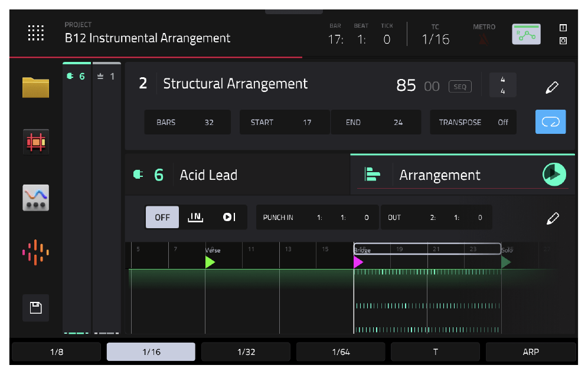Click the arrangement bars icon
This screenshot has height=375, width=588.
click(372, 174)
